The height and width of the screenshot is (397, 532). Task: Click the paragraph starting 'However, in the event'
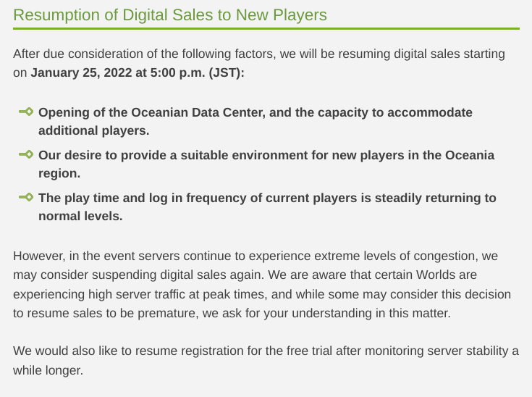tap(262, 284)
